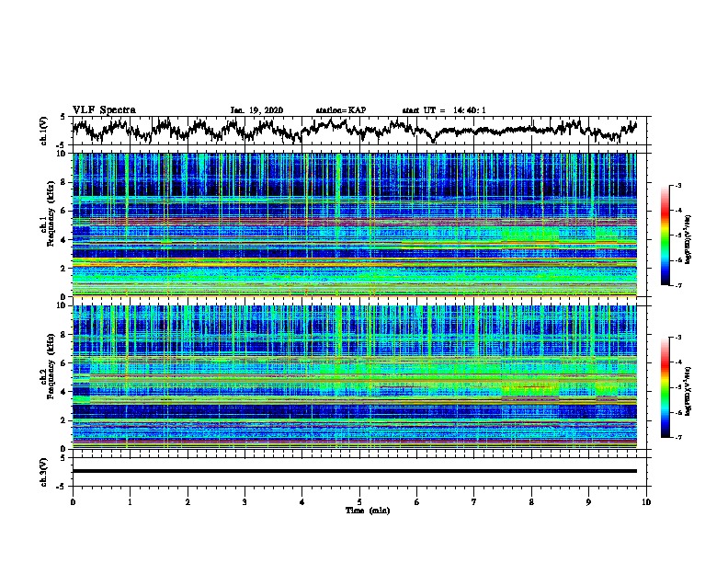Viewport: 728px width, 563px height.
Task: Click the flat ch.3 voltage trace line
Action: 354,471
